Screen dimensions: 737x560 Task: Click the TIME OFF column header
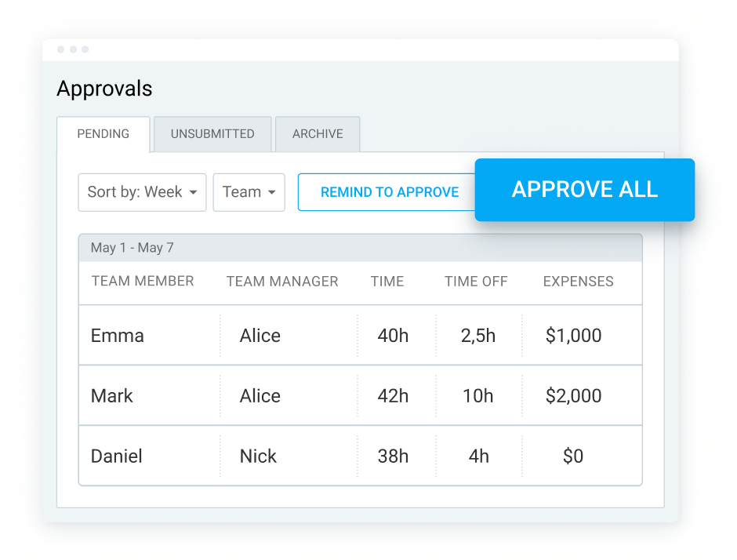point(476,282)
